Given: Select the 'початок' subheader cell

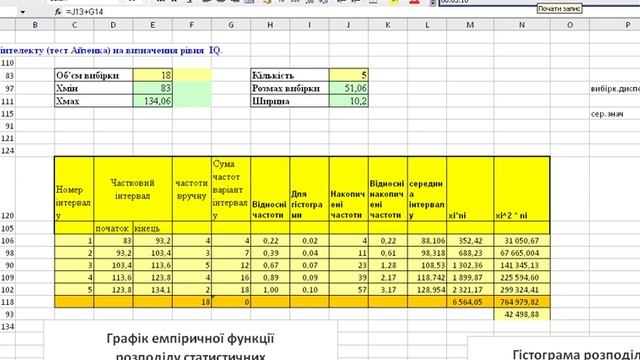Looking at the screenshot, I should [113, 228].
